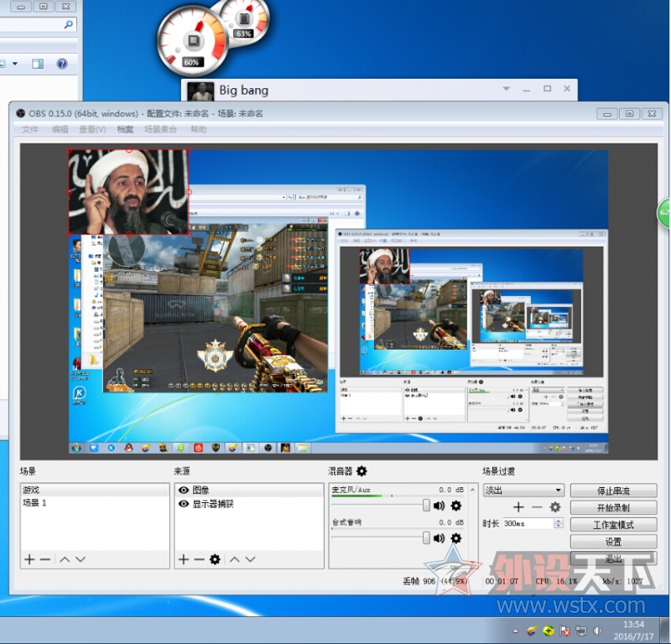Add a new scene with plus icon
This screenshot has height=644, width=671.
click(x=29, y=559)
